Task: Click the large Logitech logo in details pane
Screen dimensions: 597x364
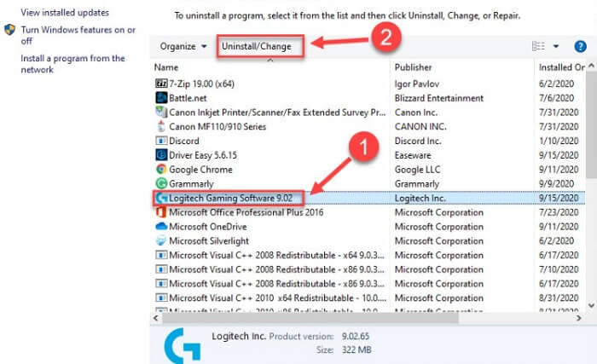Action: (x=183, y=346)
